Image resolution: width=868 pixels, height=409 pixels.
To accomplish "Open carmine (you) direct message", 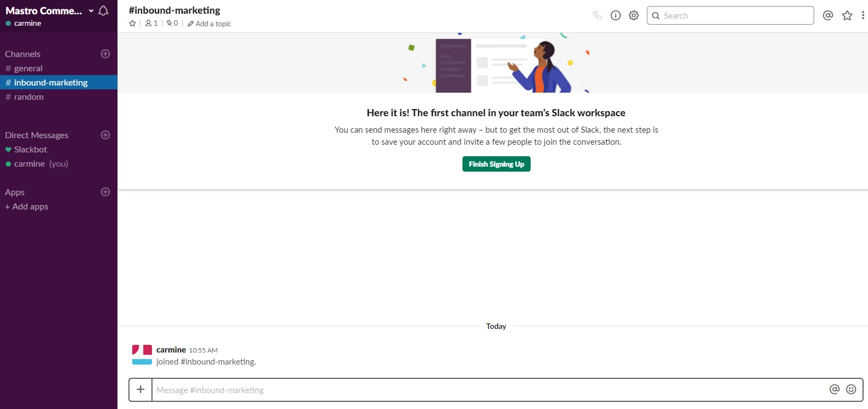I will click(x=59, y=163).
